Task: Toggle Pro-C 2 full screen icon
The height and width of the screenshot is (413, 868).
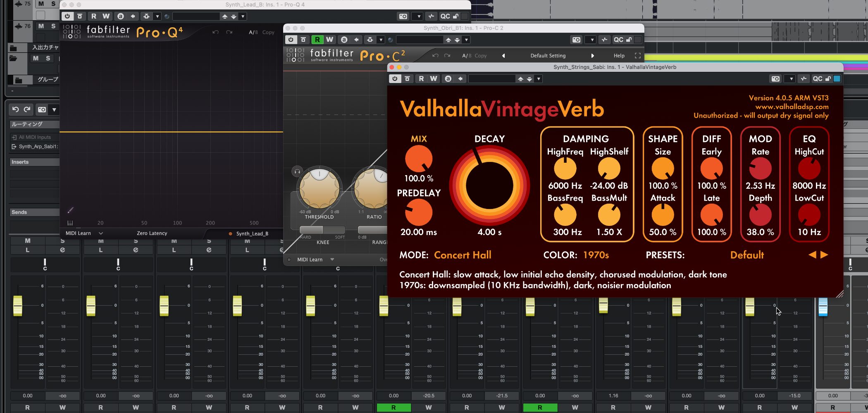Action: (x=637, y=55)
